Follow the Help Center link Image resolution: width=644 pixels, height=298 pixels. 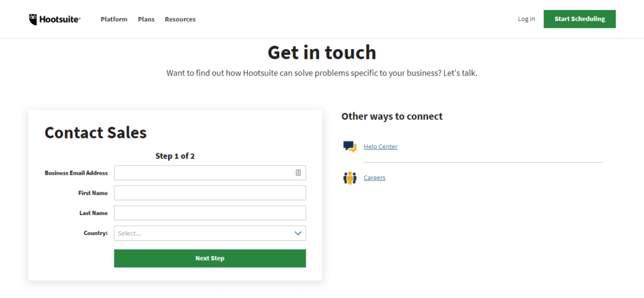click(x=380, y=146)
